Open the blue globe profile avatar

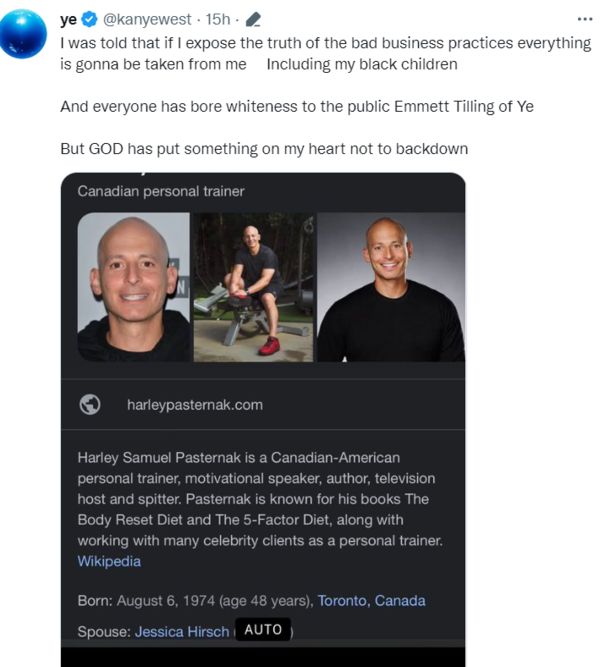[23, 34]
